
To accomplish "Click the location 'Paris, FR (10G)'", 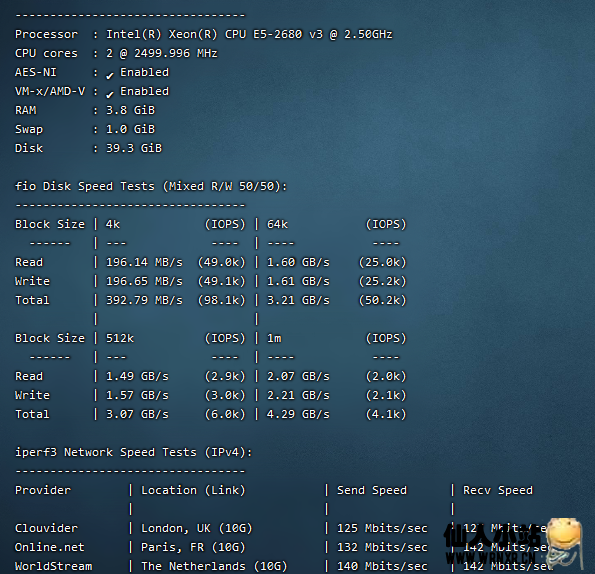I will pyautogui.click(x=194, y=547).
